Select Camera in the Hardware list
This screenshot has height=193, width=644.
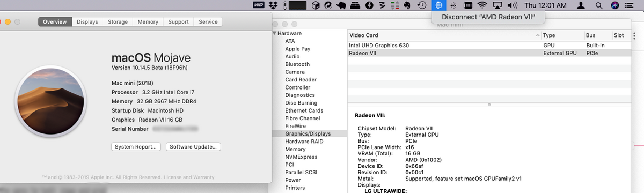295,72
